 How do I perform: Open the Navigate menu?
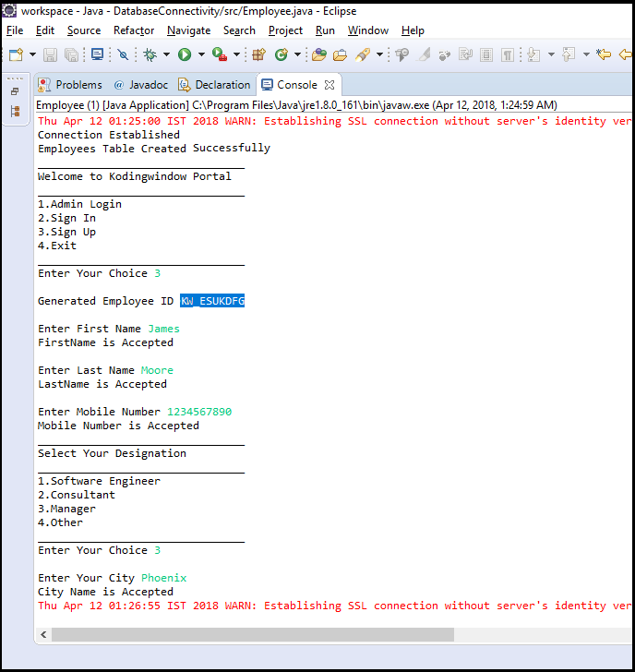pyautogui.click(x=189, y=30)
